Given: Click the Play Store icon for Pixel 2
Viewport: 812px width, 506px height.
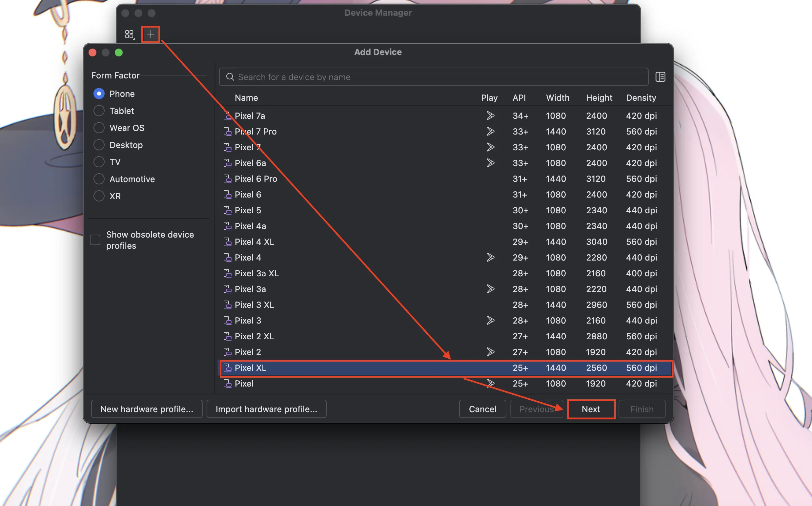Looking at the screenshot, I should pyautogui.click(x=490, y=352).
